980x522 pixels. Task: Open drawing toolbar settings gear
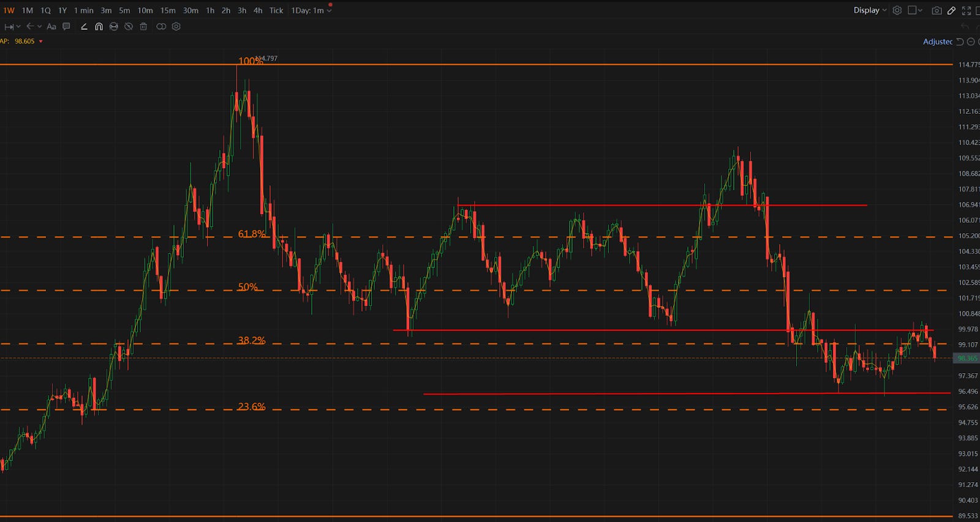(x=176, y=26)
